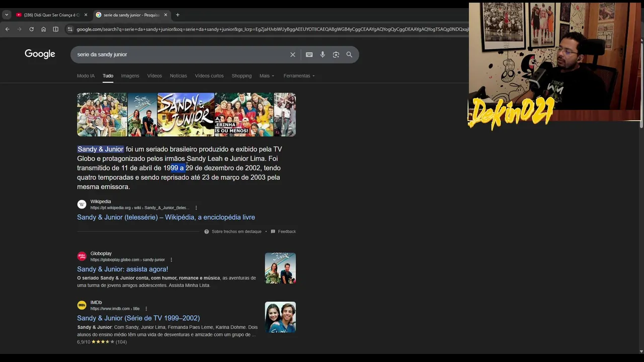Close the YouTube Didi tab
This screenshot has width=644, height=362.
pos(86,15)
